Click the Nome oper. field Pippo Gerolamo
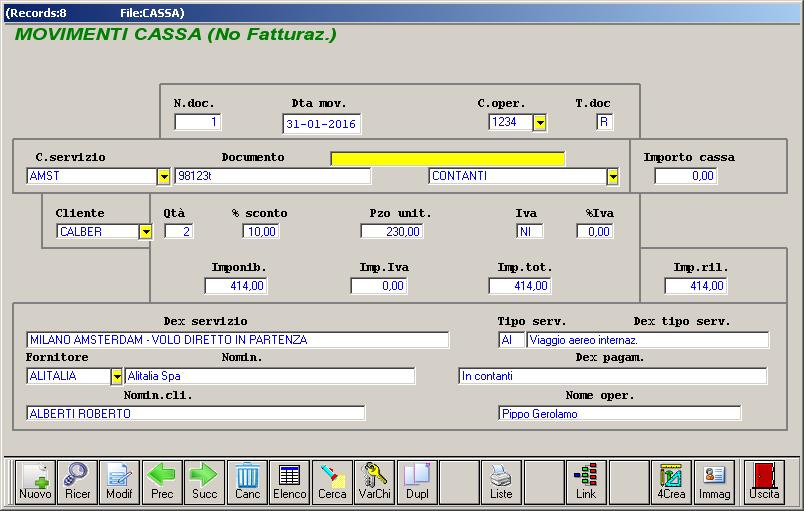 [619, 413]
